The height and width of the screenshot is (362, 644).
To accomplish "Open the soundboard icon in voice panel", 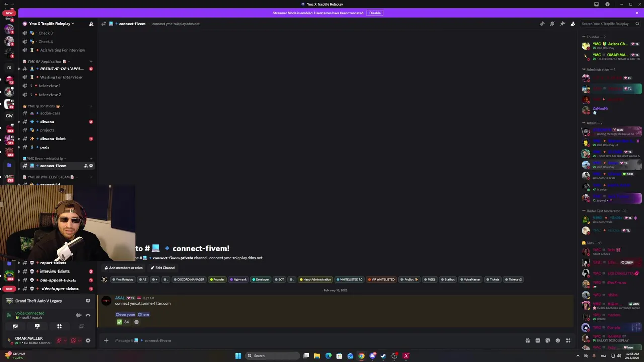I will click(x=82, y=326).
